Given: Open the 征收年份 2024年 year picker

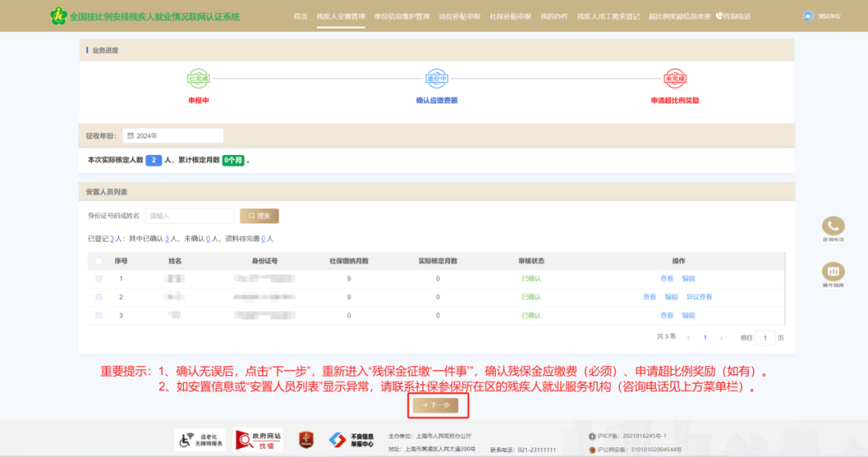Looking at the screenshot, I should [173, 136].
